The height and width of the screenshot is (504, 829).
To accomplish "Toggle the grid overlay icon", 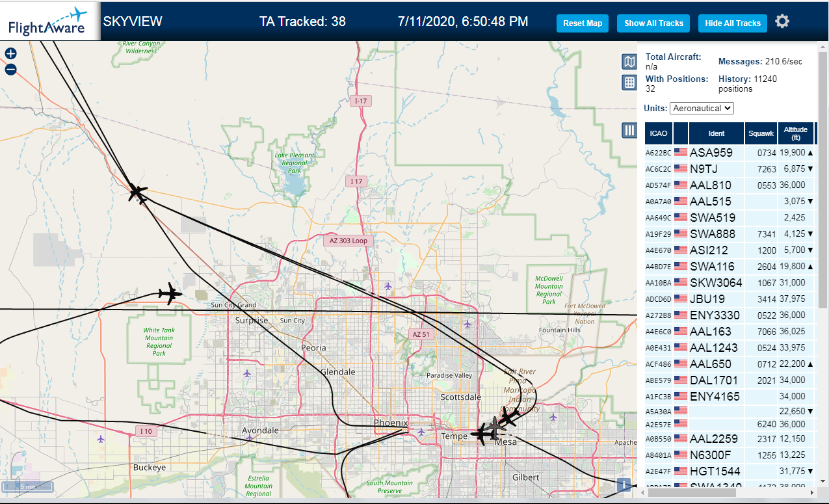I will (x=629, y=82).
